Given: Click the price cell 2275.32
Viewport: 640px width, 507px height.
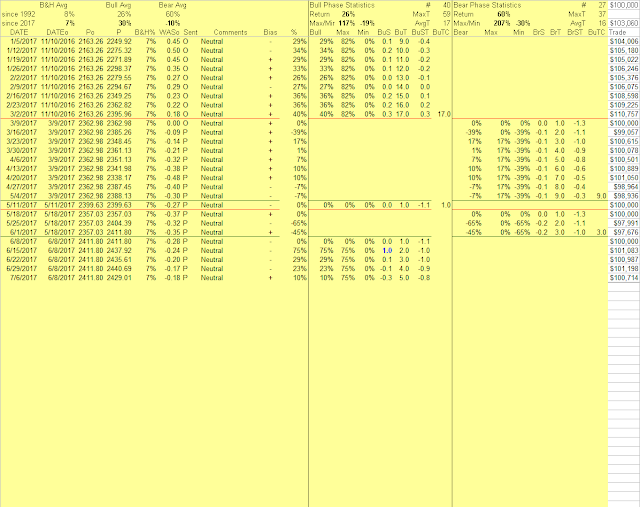Looking at the screenshot, I should pos(119,51).
